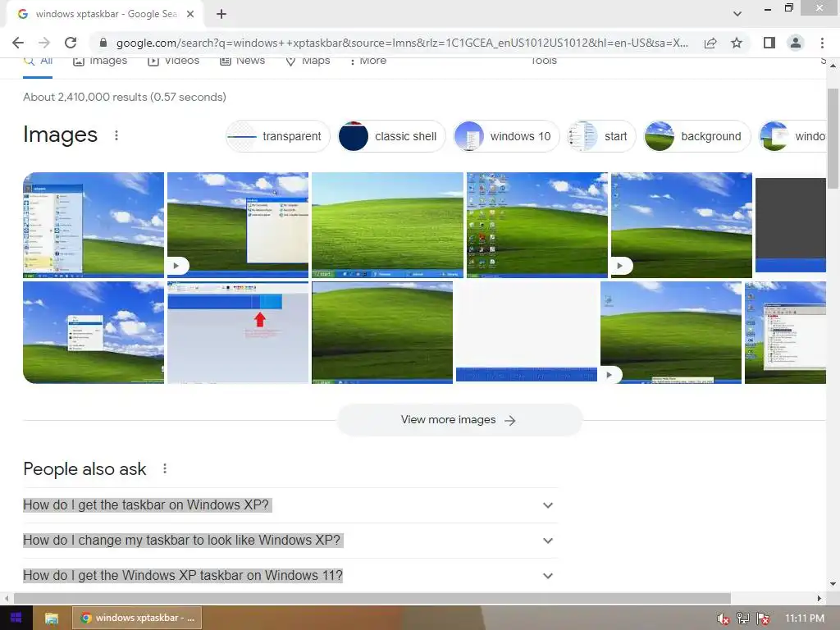Click the 11:11 PM taskbar clock

click(805, 619)
